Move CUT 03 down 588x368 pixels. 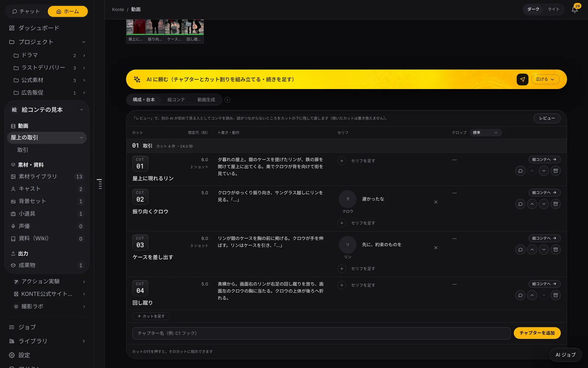point(544,250)
